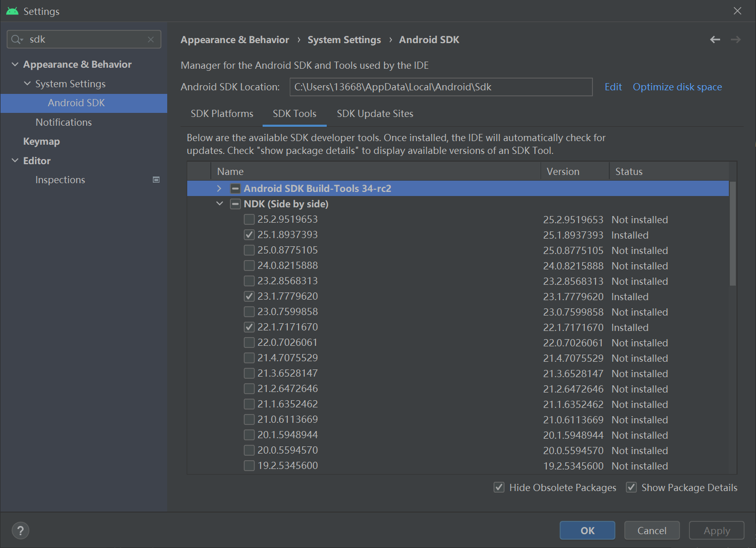
Task: Click the Android SDK Location path field
Action: tap(441, 87)
